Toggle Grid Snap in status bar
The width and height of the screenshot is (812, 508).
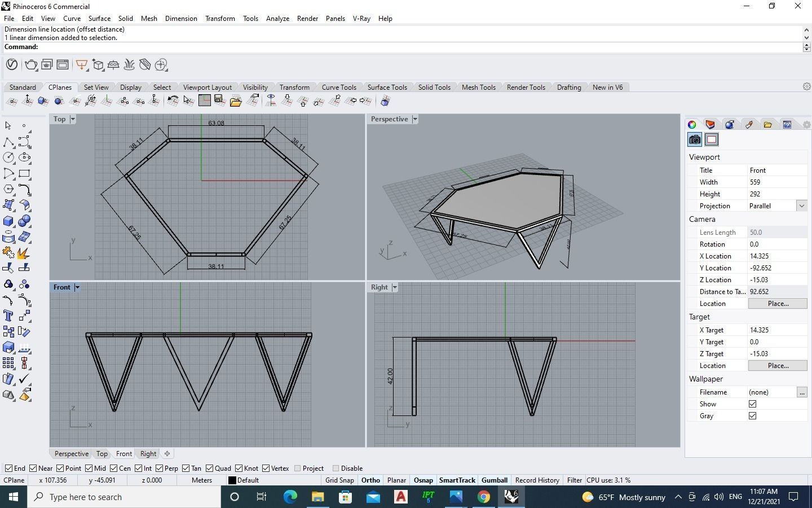(339, 480)
